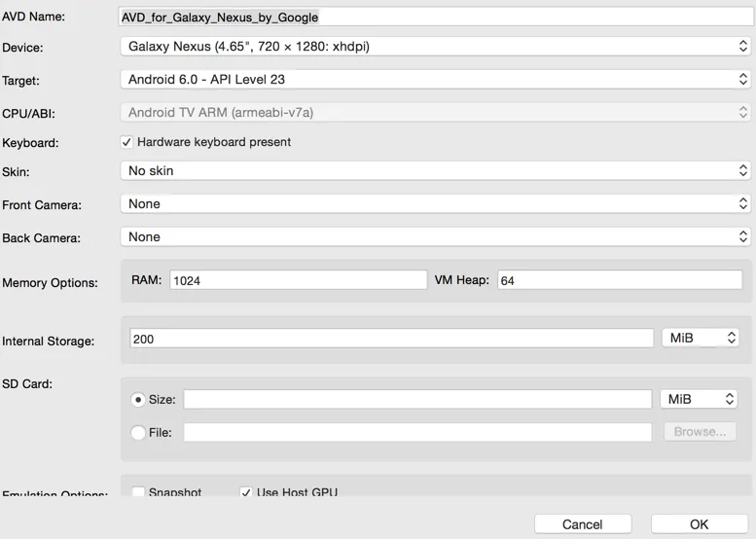The image size is (756, 539).
Task: Click the SD Card Size input field
Action: (x=417, y=399)
